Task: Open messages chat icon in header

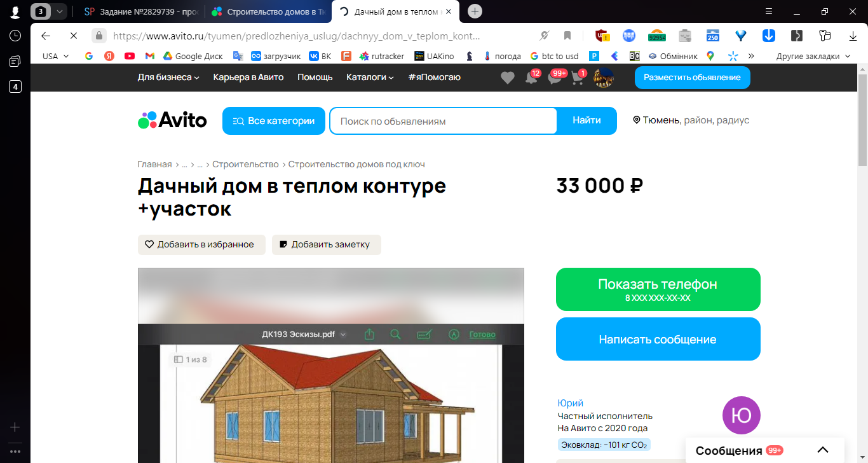Action: tap(555, 78)
